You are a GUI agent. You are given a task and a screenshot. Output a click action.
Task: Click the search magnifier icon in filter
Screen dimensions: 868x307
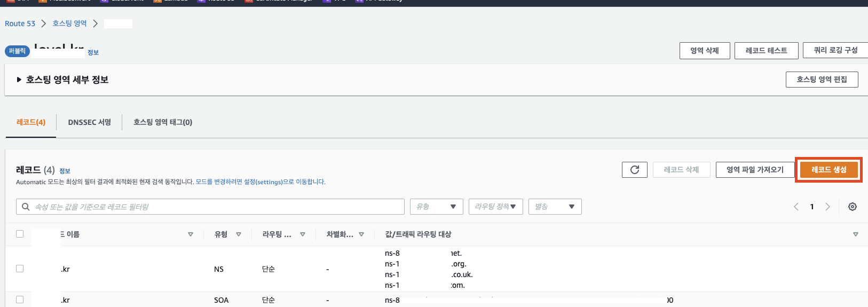[26, 207]
